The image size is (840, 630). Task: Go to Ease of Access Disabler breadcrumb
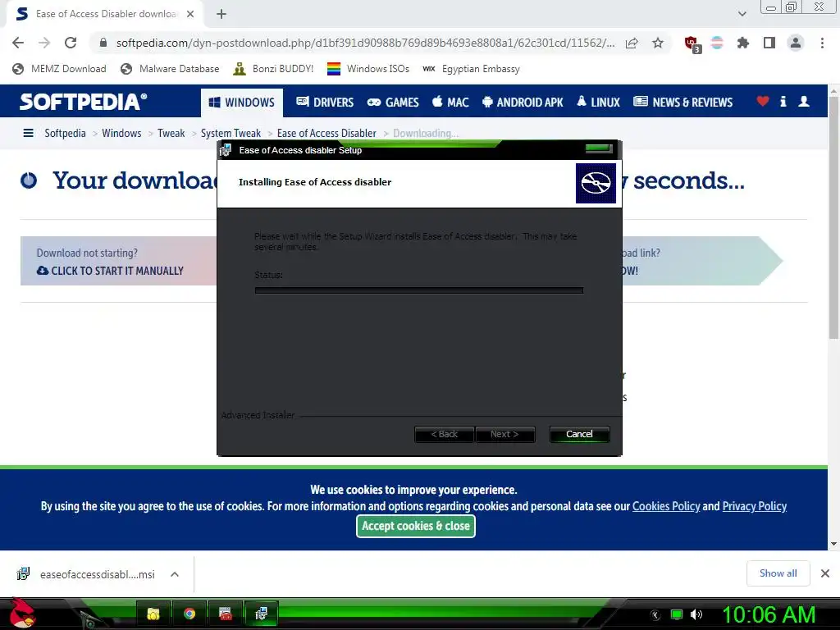(326, 133)
